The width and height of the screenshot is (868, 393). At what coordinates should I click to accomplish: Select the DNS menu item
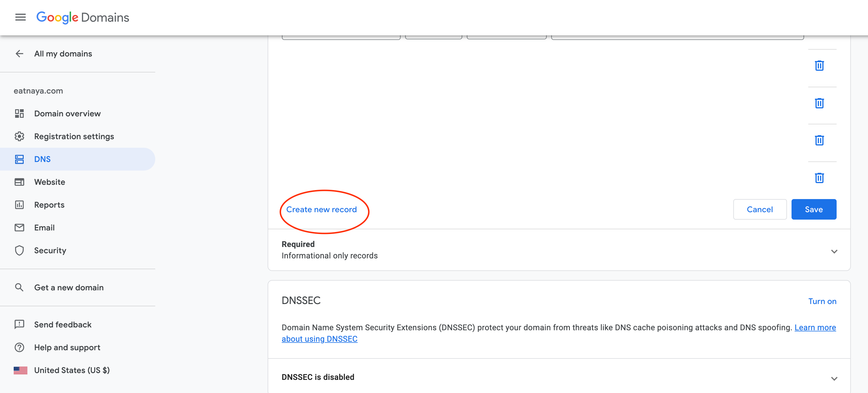tap(78, 159)
